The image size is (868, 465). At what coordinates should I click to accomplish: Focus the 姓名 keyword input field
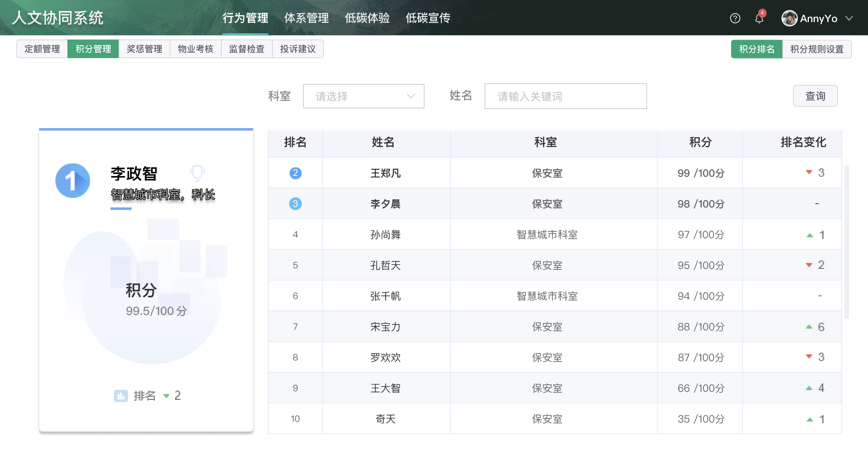566,96
